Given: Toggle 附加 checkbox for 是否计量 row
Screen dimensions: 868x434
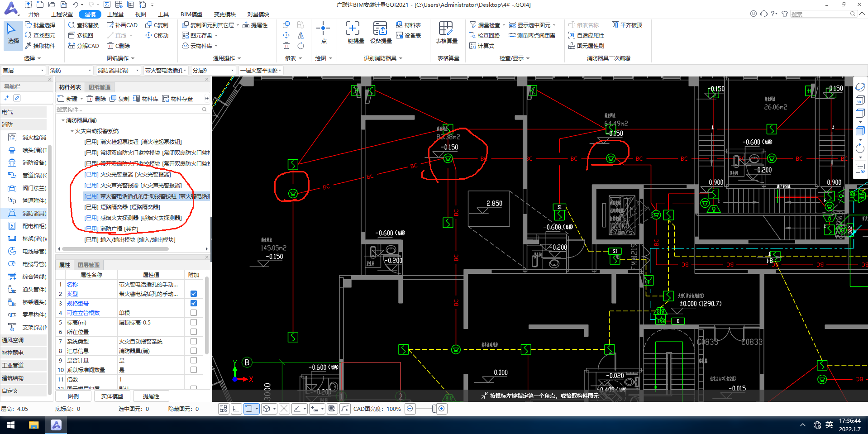Looking at the screenshot, I should click(x=194, y=360).
